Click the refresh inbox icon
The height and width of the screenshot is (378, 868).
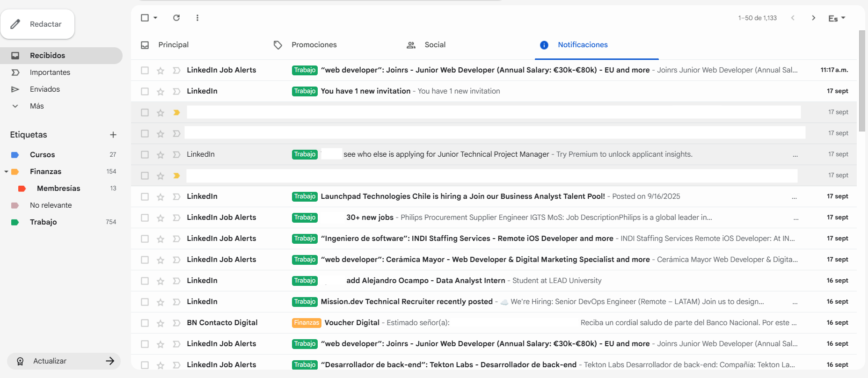click(x=176, y=18)
